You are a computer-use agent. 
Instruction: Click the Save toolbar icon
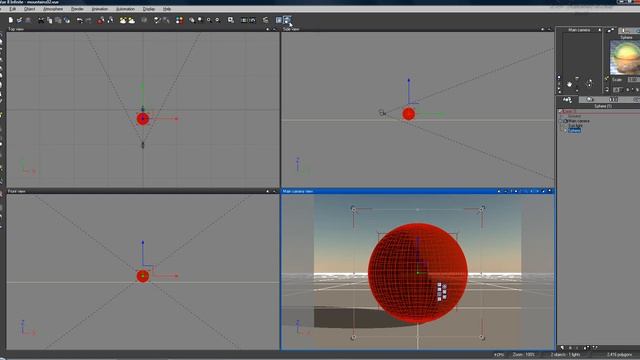[x=28, y=20]
